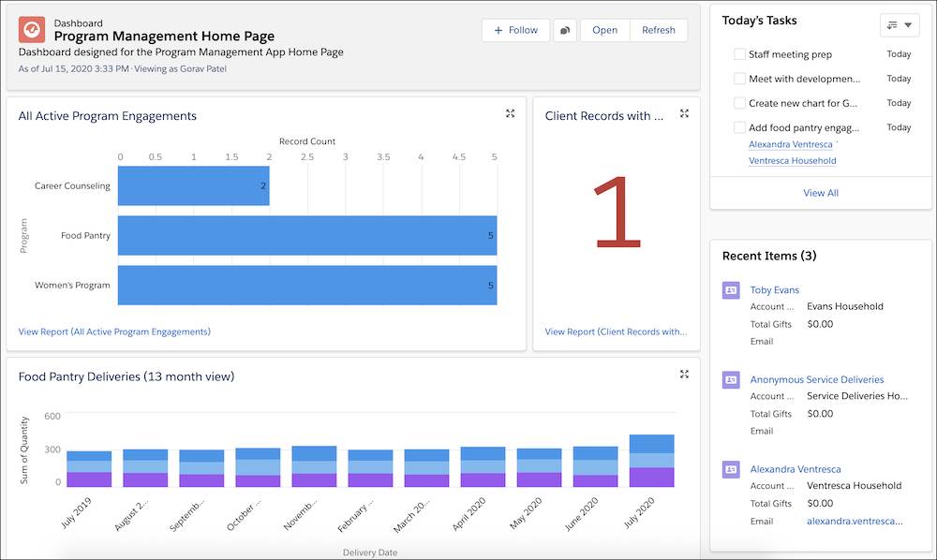Click the June 2020 stacked bar
The image size is (937, 560).
595,466
